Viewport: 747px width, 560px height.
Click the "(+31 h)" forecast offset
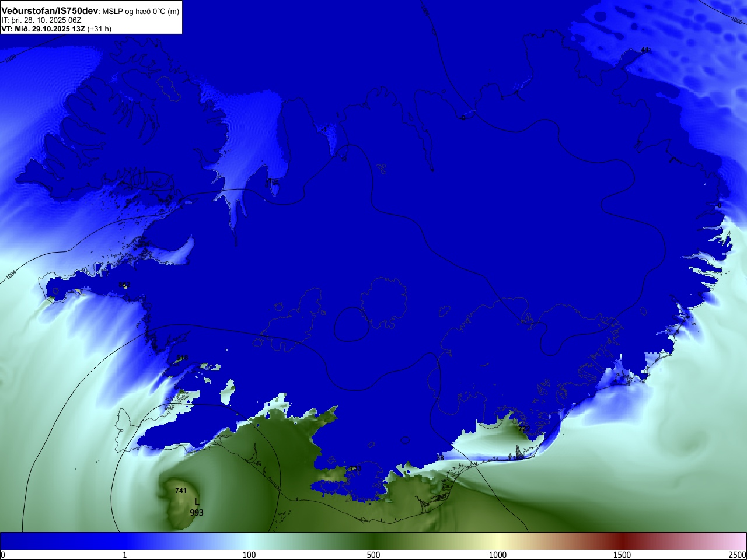point(99,29)
